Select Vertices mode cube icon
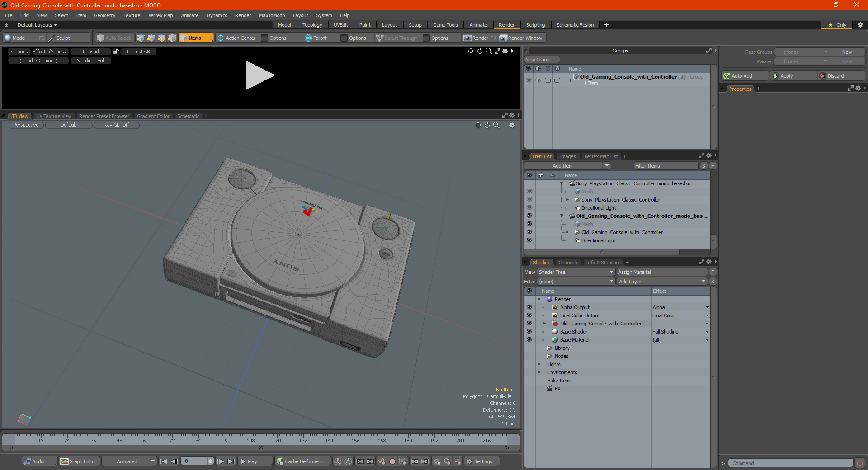The height and width of the screenshot is (470, 868). [x=141, y=38]
